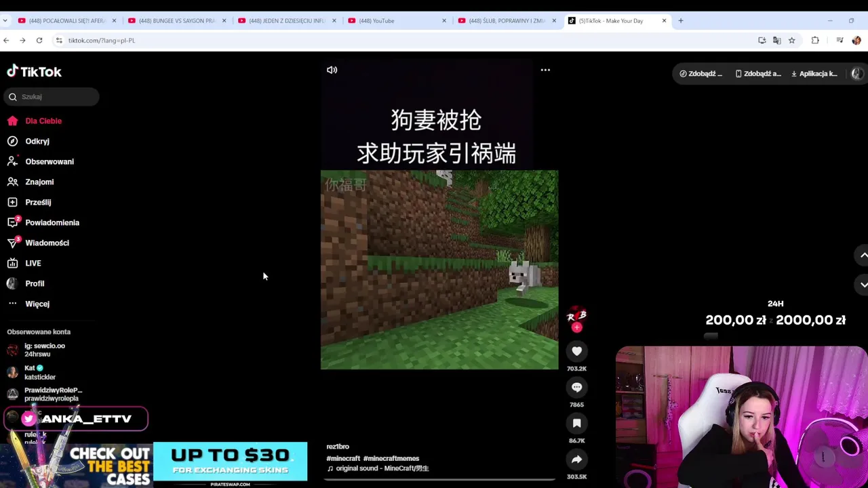
Task: Go to next video down arrow
Action: [x=863, y=285]
